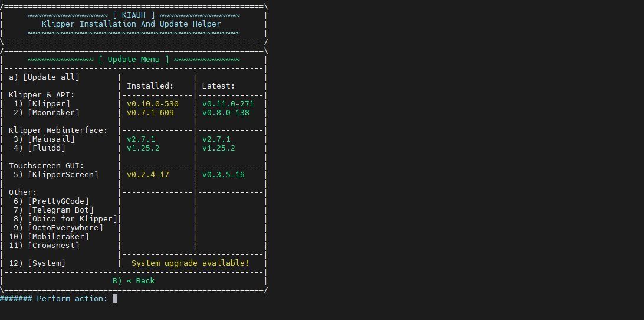The width and height of the screenshot is (644, 320).
Task: Click the "10) [Mobileraker]" option
Action: pyautogui.click(x=49, y=237)
